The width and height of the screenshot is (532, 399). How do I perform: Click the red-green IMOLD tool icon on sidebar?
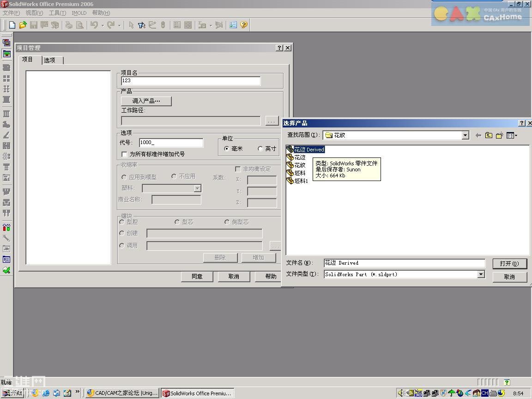click(6, 227)
